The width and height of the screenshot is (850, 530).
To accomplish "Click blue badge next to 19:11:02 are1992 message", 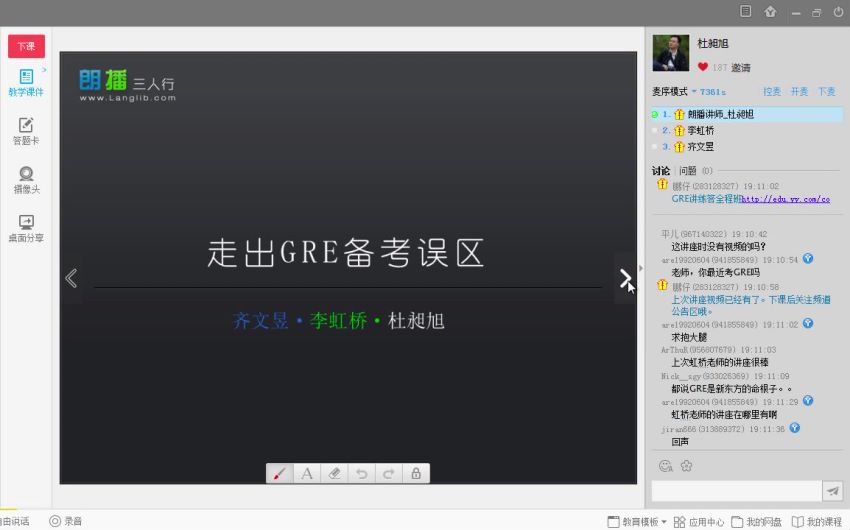I will click(808, 324).
